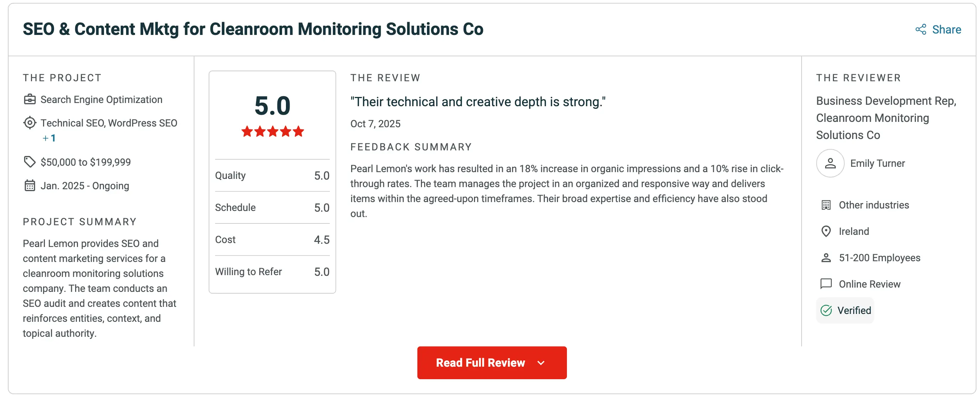Click the target icon next to Technical SEO
The image size is (980, 397).
pos(30,123)
